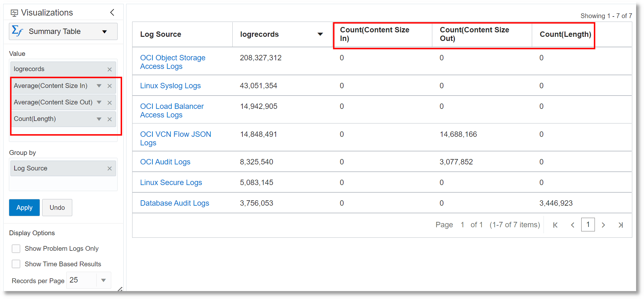Viewport: 644px width, 299px height.
Task: Go to next page of results
Action: click(604, 224)
